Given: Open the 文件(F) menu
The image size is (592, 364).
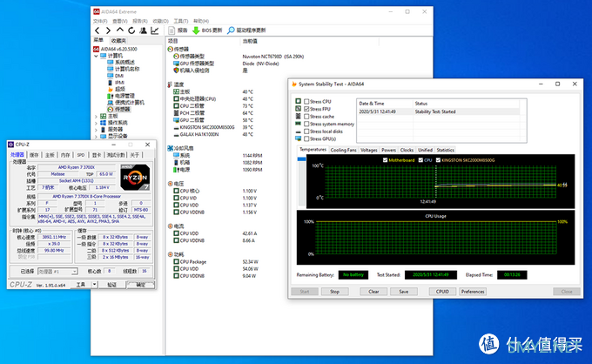Looking at the screenshot, I should (x=100, y=21).
